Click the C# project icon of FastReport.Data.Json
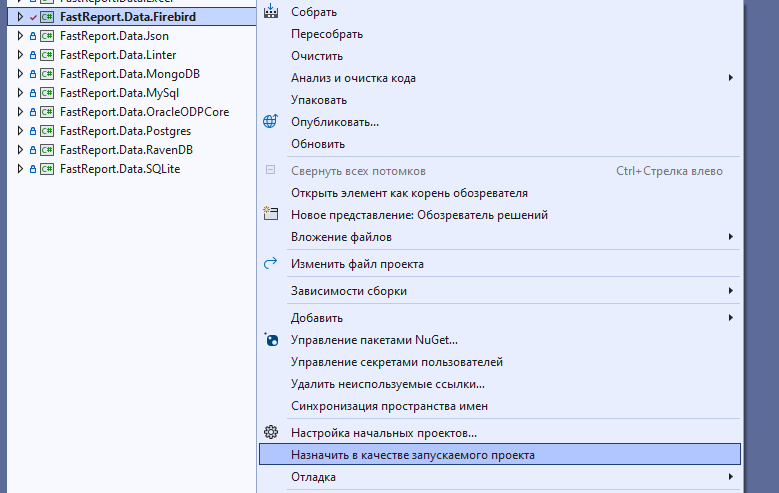The height and width of the screenshot is (493, 779). [x=47, y=36]
